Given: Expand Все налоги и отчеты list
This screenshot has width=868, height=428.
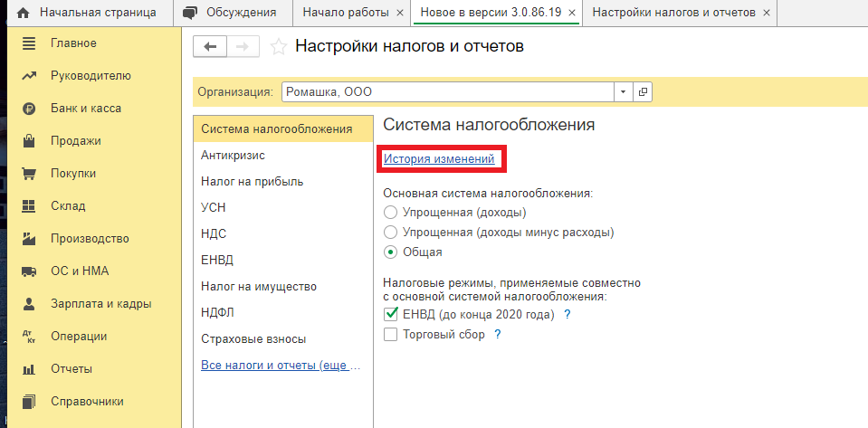Looking at the screenshot, I should click(x=280, y=365).
